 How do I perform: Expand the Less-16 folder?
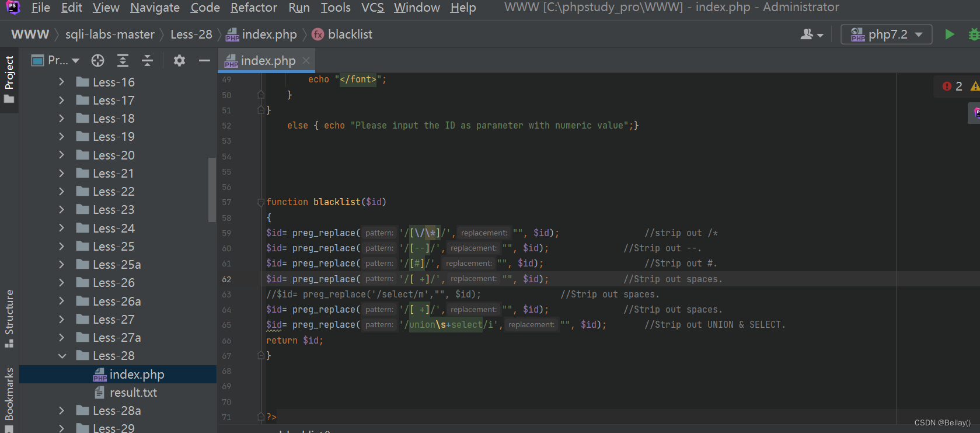click(62, 82)
